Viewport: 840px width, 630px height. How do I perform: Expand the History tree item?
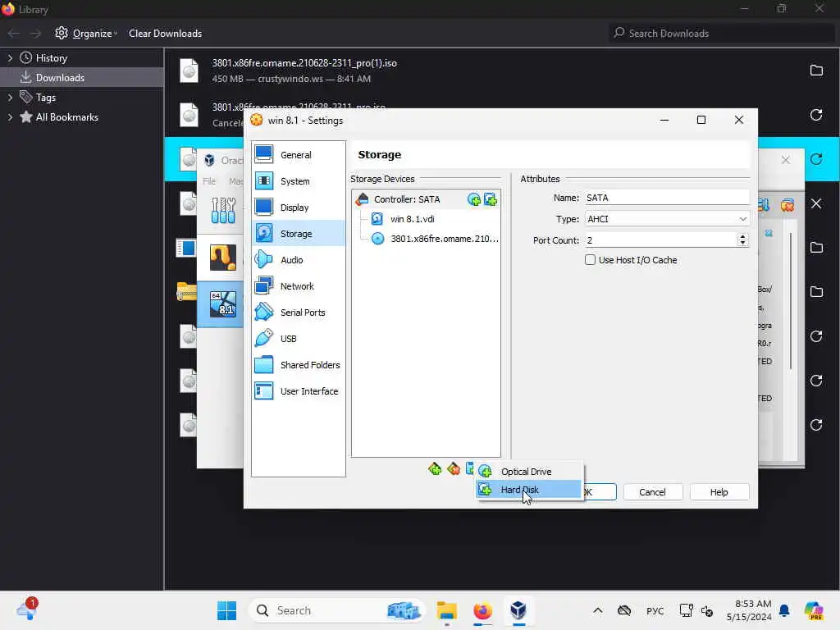(x=10, y=58)
